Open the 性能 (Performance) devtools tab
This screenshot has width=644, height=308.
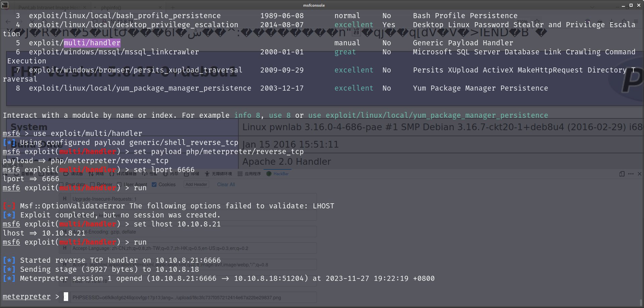click(x=150, y=174)
